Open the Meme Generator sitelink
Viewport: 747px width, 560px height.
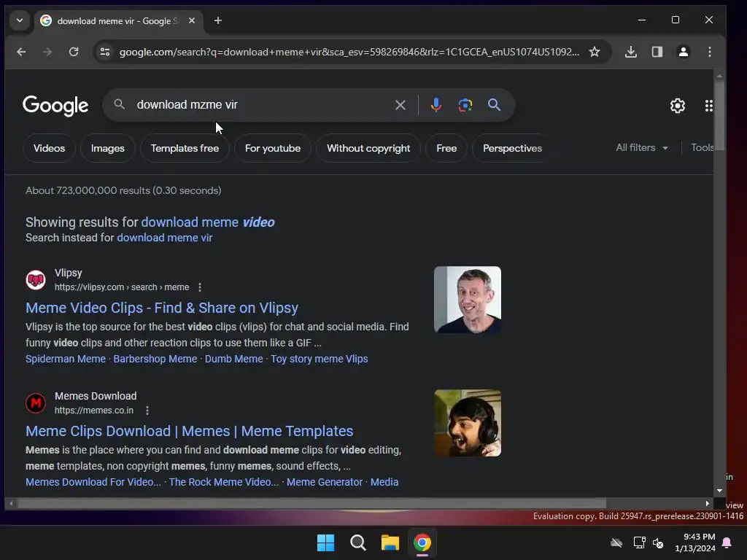point(325,482)
